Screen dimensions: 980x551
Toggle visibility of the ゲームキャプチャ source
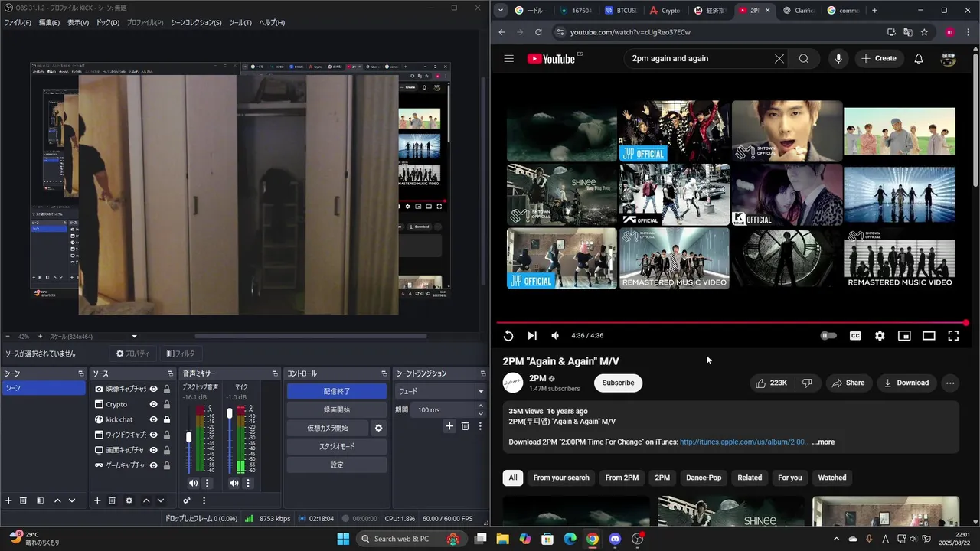154,465
